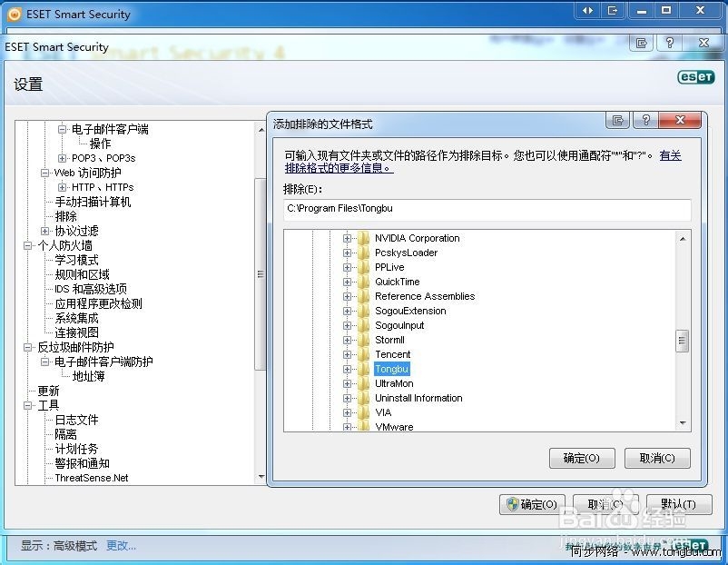Select 连接视图 in settings tree
The width and height of the screenshot is (728, 565).
pyautogui.click(x=76, y=332)
